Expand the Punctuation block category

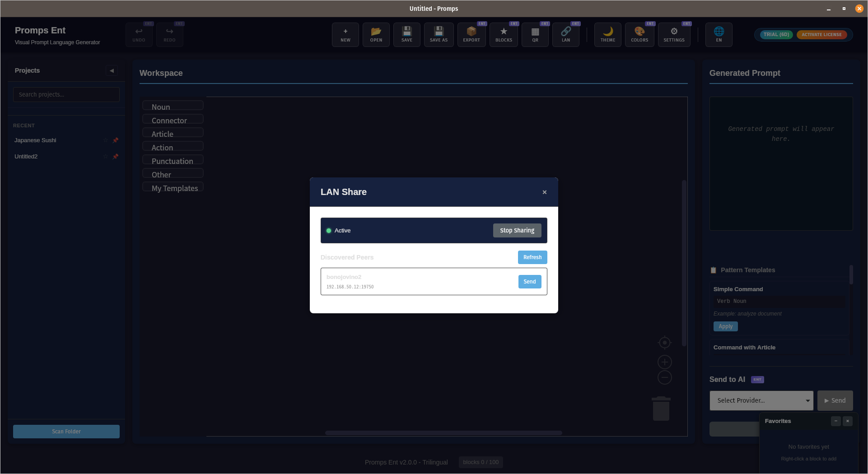pyautogui.click(x=173, y=160)
